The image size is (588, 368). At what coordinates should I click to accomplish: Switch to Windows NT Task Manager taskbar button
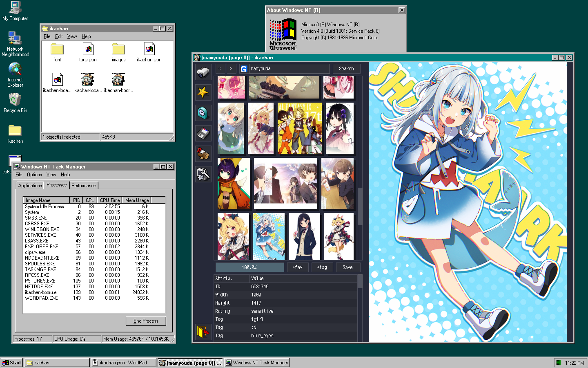pyautogui.click(x=257, y=363)
